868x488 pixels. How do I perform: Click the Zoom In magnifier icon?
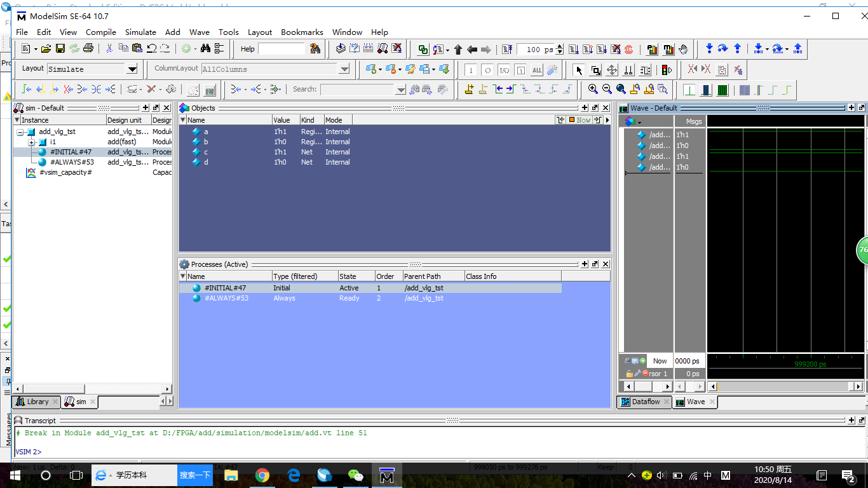(x=593, y=90)
